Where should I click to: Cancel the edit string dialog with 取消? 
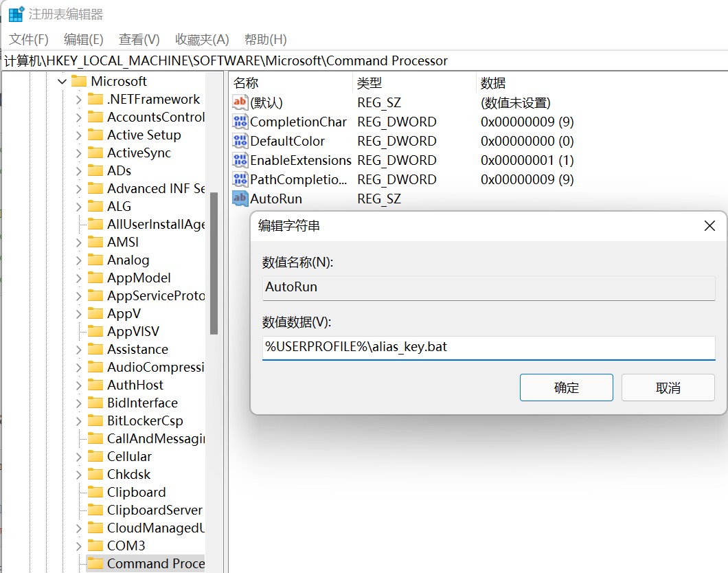(x=668, y=387)
